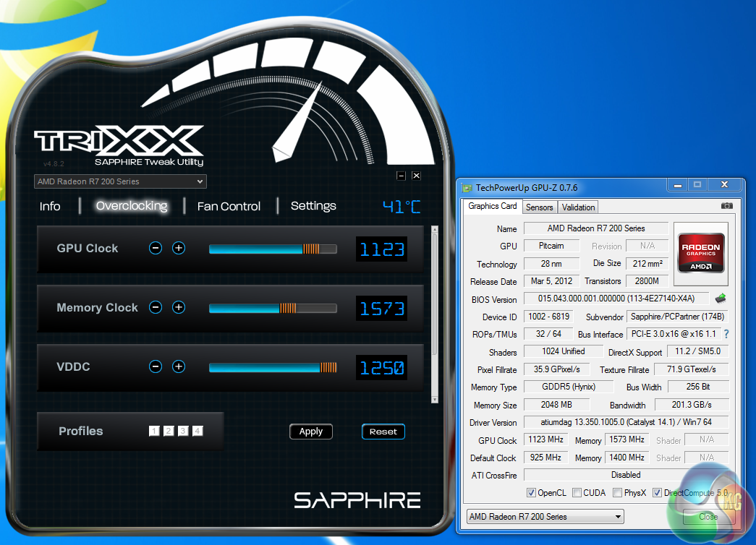
Task: Click the Texture Fillrate 71.9 GTexel/s field
Action: click(x=692, y=369)
